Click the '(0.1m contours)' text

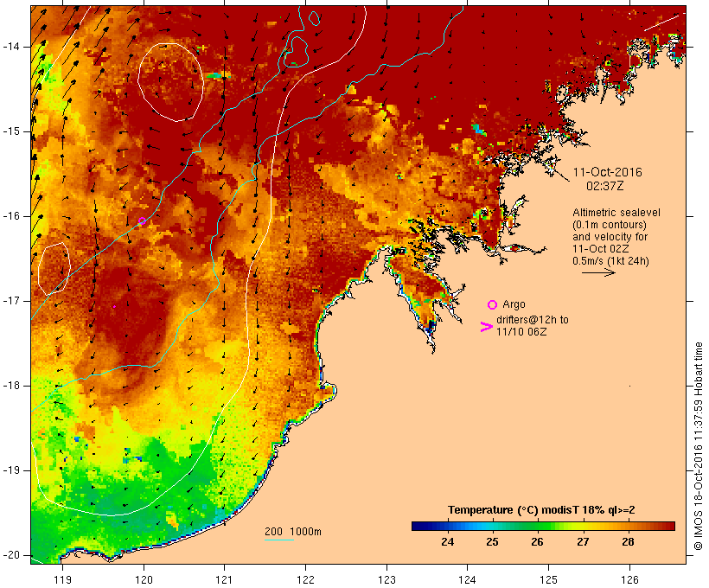coord(610,225)
